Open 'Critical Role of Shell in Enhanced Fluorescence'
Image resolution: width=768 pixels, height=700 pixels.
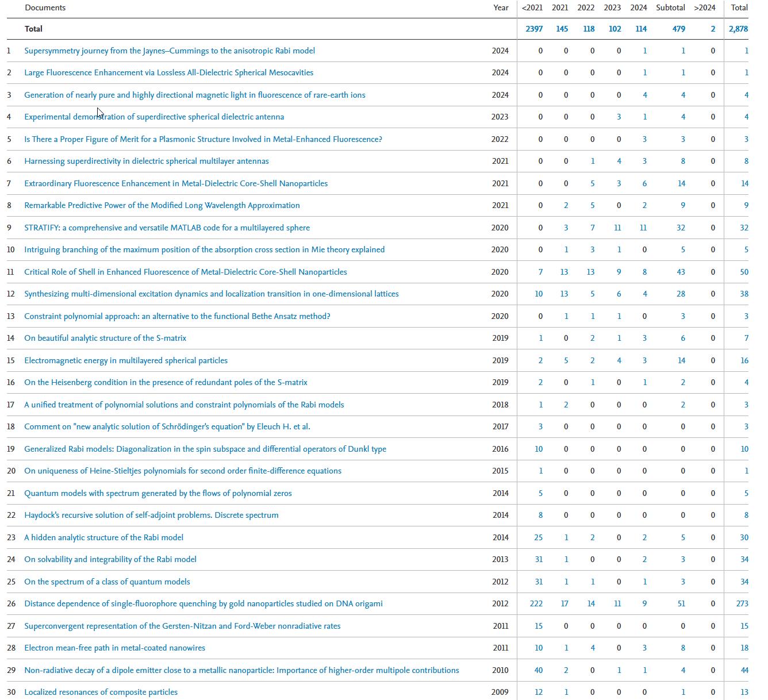[186, 272]
